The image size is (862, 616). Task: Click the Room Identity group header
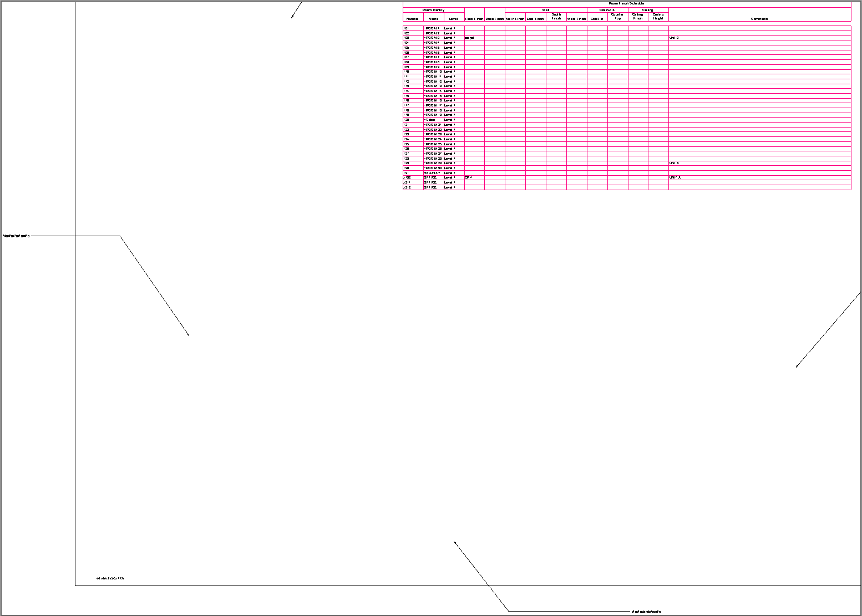(x=433, y=9)
